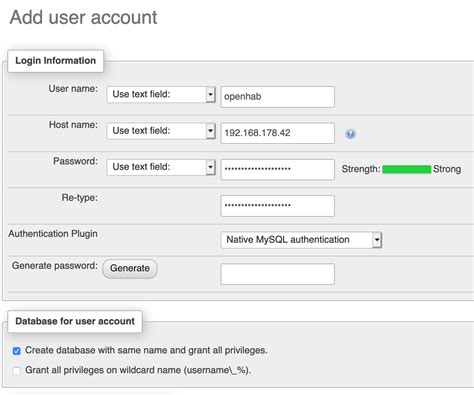Click the 'Database for user account' legend
Screen dimensions: 474x395
tap(75, 321)
